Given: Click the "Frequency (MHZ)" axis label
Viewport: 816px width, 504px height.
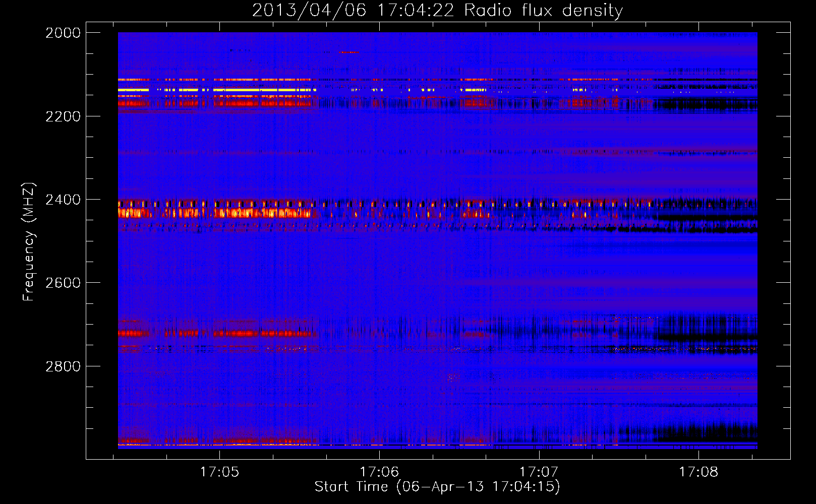Looking at the screenshot, I should (29, 242).
